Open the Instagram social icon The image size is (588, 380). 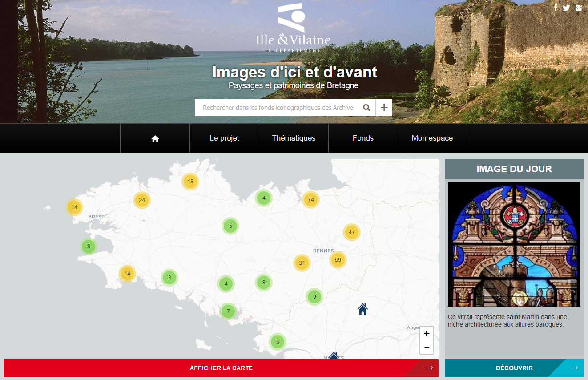click(578, 8)
